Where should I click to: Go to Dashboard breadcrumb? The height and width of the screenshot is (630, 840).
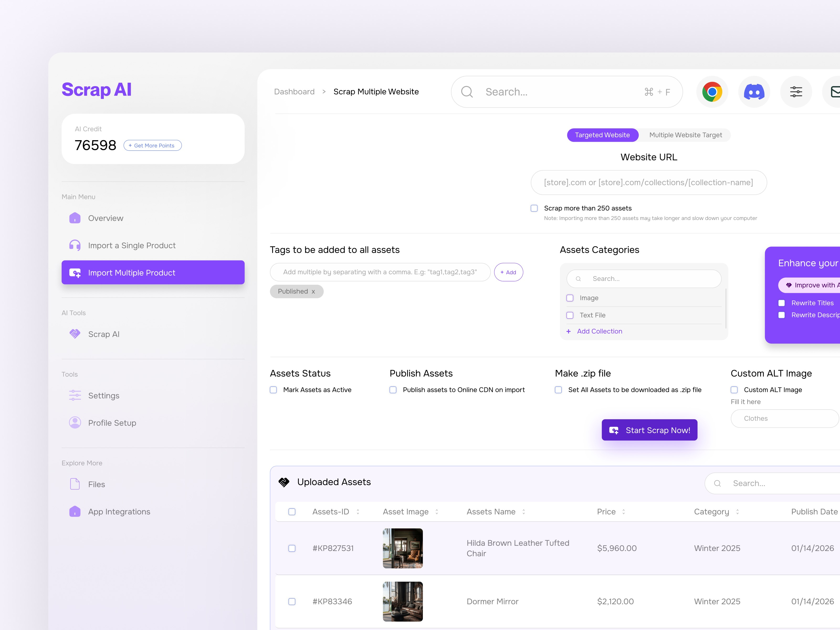point(294,92)
